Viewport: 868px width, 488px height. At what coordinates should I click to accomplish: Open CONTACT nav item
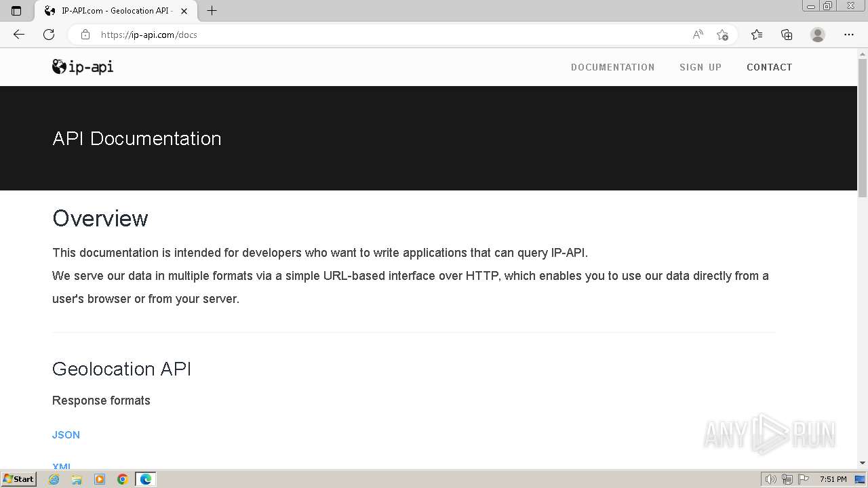[x=769, y=67]
